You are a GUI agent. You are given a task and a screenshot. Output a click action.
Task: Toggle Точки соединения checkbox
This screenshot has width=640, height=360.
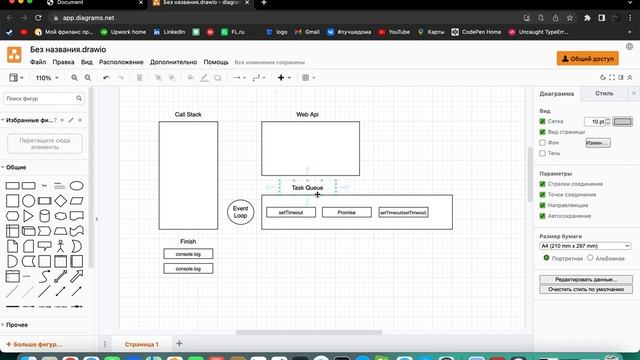click(542, 195)
